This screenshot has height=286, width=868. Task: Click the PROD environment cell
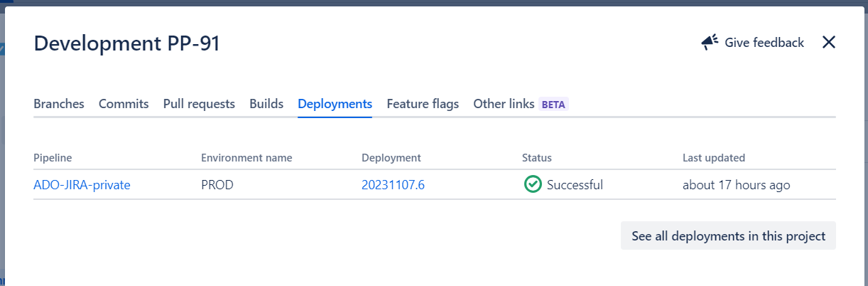point(217,185)
